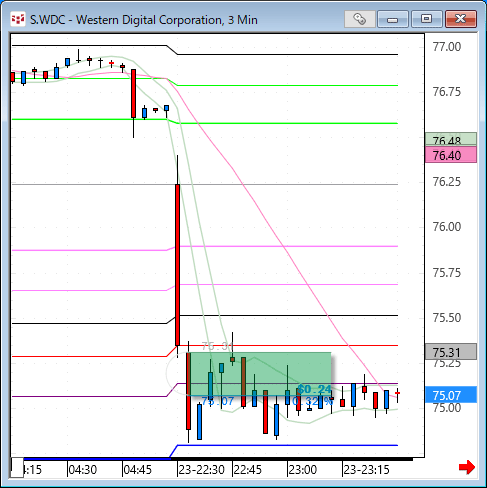
Task: Click the 22:45 time axis label
Action: [247, 470]
